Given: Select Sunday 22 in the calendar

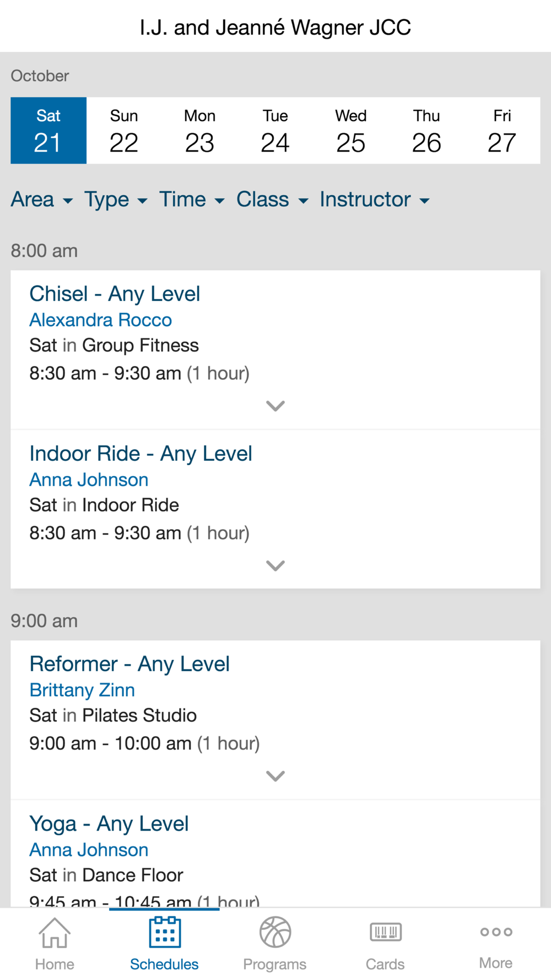Looking at the screenshot, I should (124, 131).
